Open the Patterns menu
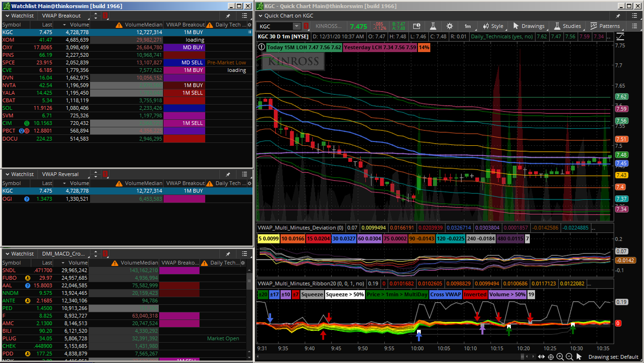Image resolution: width=644 pixels, height=363 pixels. [605, 26]
